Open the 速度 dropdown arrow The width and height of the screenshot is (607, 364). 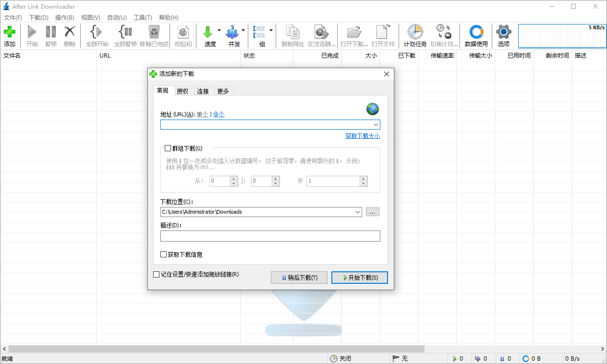coord(219,30)
